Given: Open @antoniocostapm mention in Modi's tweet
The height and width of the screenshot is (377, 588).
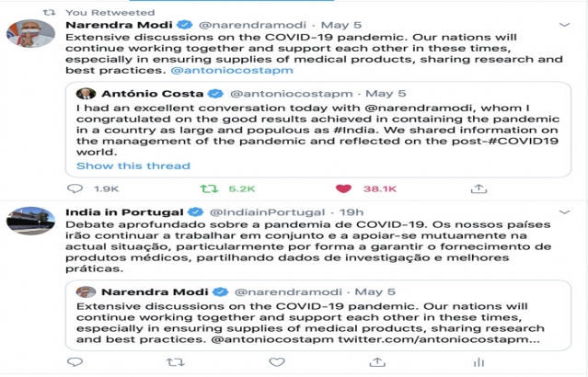Looking at the screenshot, I should (232, 70).
